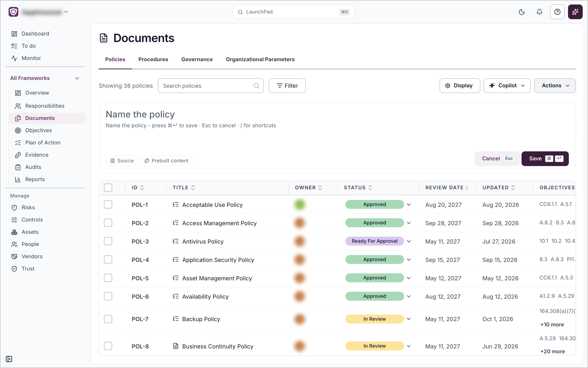Check the POL-5 Asset Management Policy row
This screenshot has width=588, height=368.
tap(108, 278)
